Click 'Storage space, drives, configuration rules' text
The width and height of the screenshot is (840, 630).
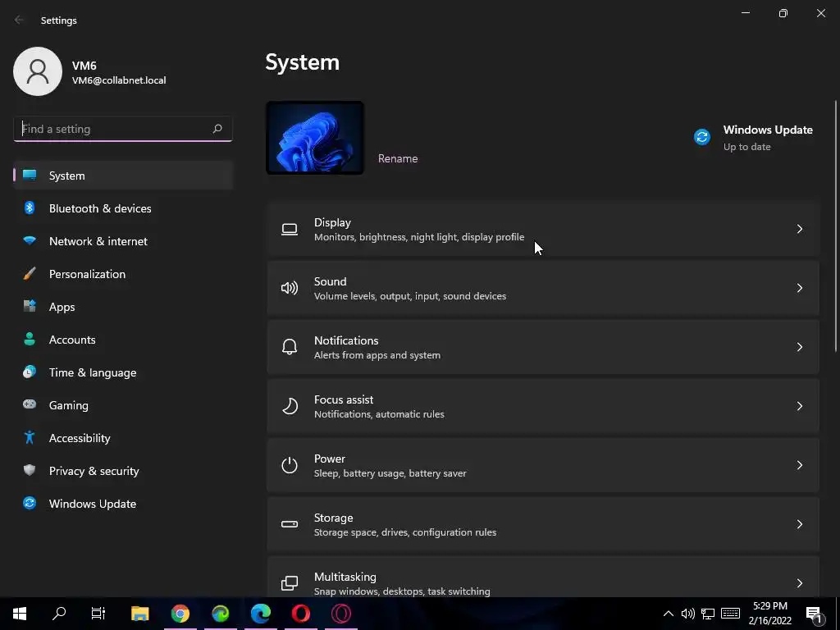point(405,532)
